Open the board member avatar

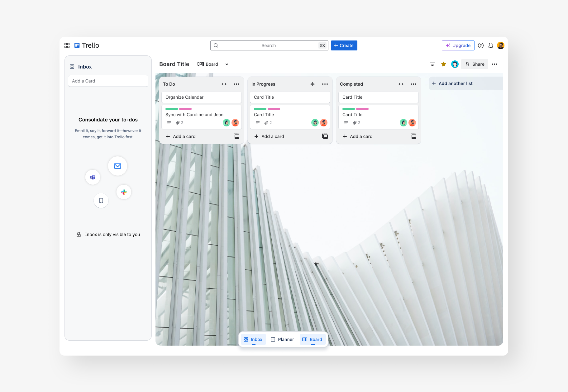[x=455, y=64]
